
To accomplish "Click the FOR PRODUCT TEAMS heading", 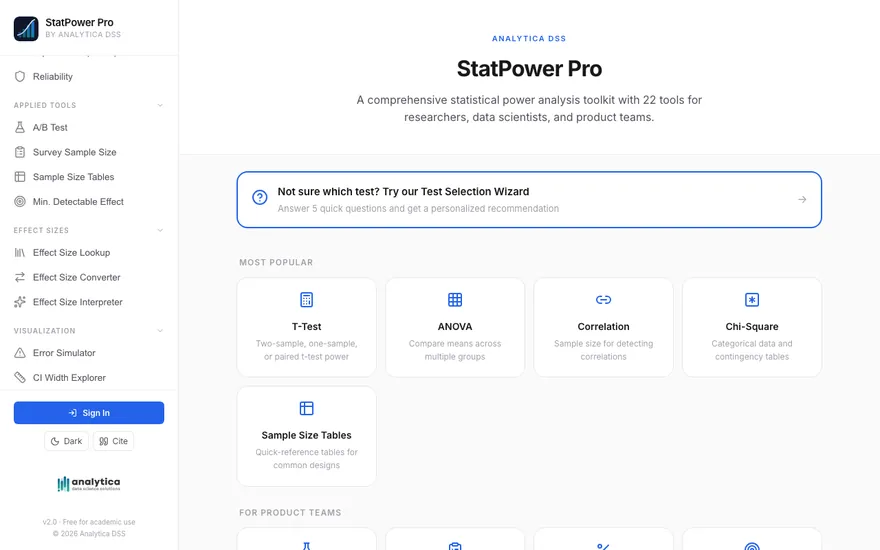I will (x=290, y=512).
